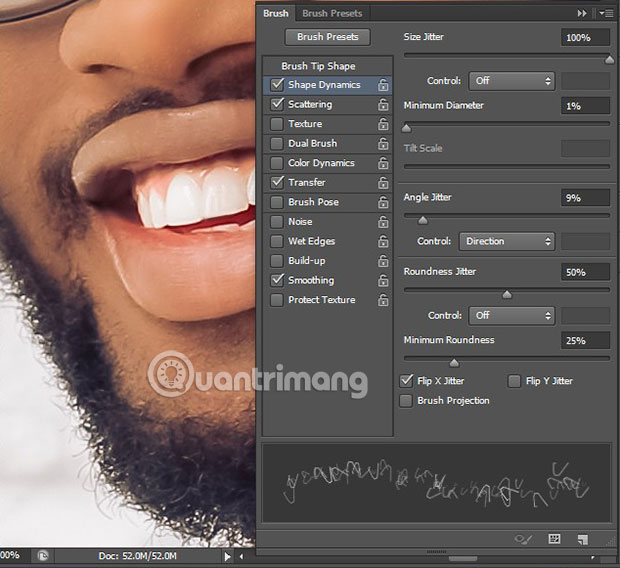
Task: Click the create new brush icon
Action: click(583, 539)
